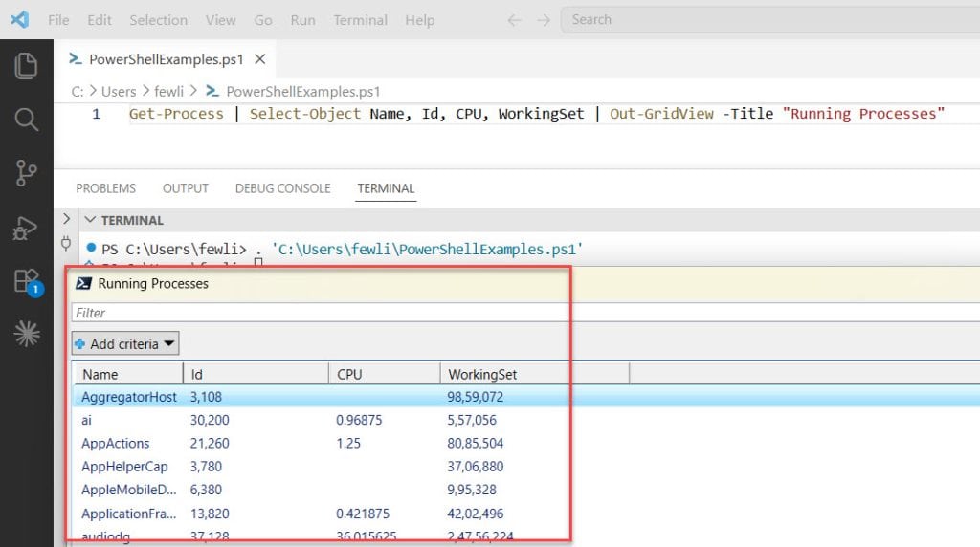Open the Search view in activity bar
The height and width of the screenshot is (547, 980).
26,119
